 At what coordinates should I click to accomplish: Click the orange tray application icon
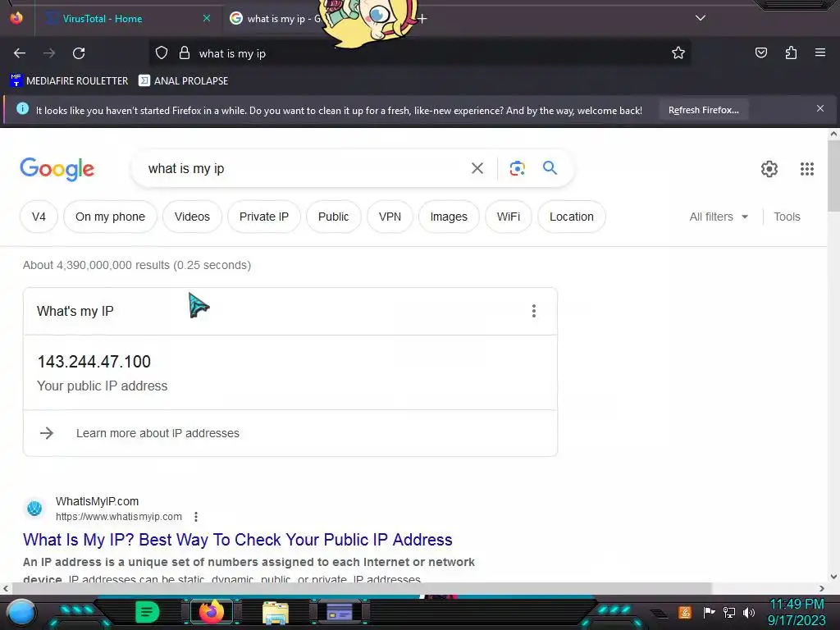pyautogui.click(x=685, y=612)
